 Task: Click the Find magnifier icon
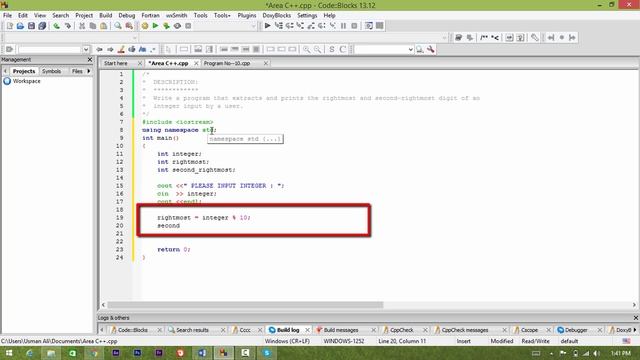coord(118,26)
